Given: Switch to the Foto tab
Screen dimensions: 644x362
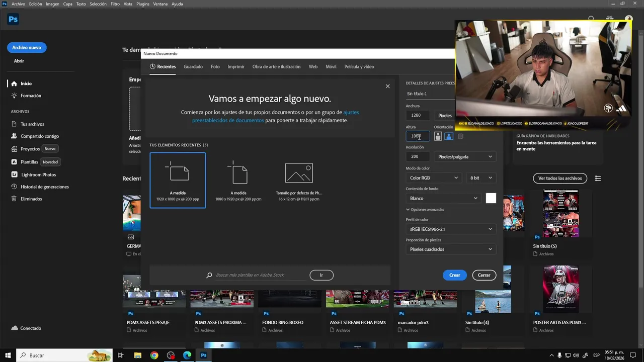Looking at the screenshot, I should point(215,67).
